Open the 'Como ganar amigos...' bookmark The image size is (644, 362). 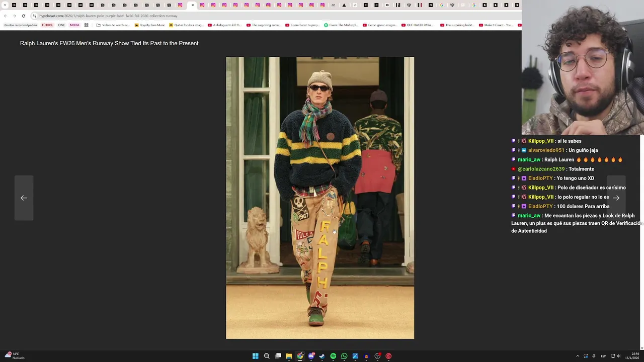(x=380, y=25)
